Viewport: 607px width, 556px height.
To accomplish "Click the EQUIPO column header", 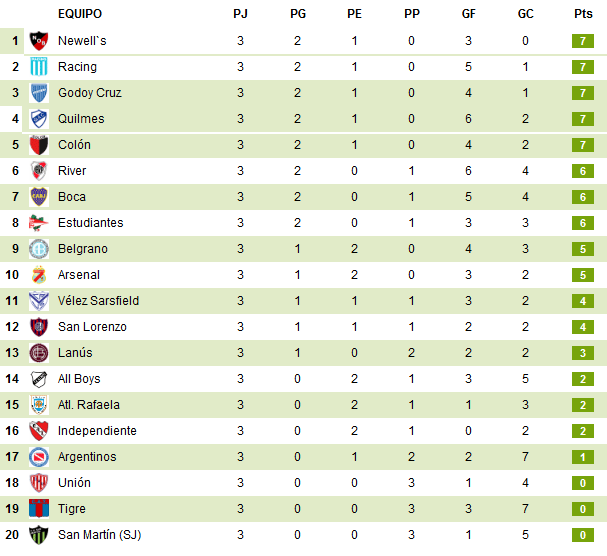I will (x=80, y=14).
